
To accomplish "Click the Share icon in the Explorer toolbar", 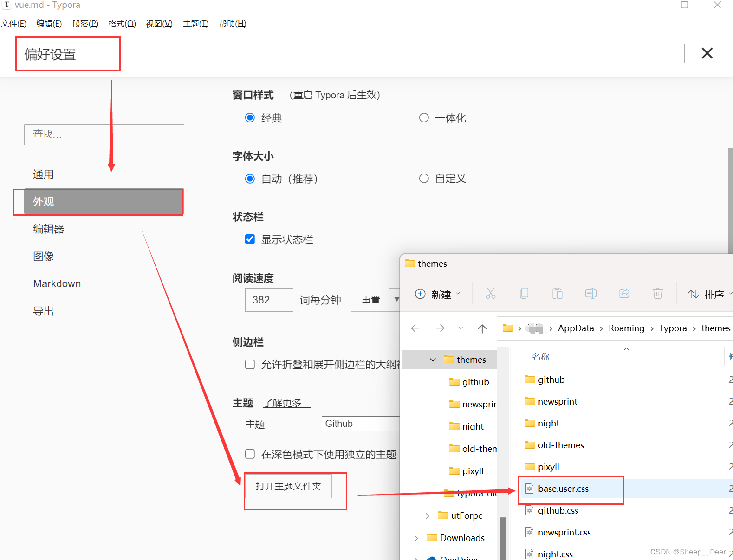I will 624,293.
